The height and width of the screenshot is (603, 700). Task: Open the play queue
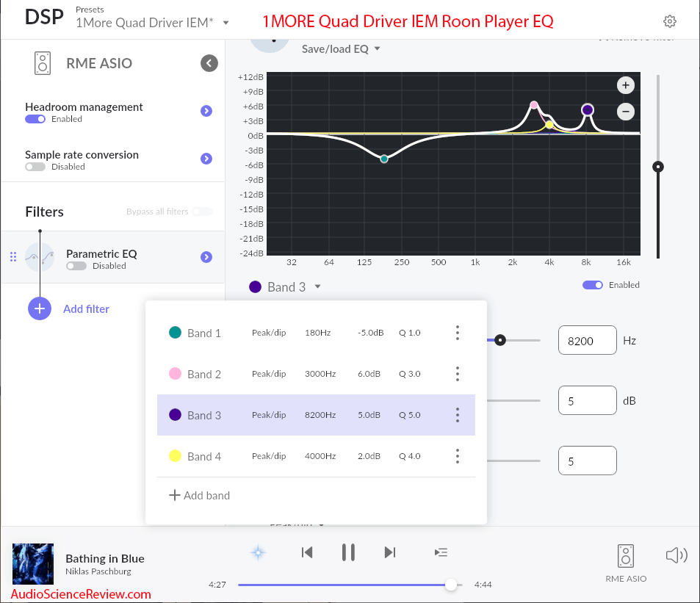tap(441, 552)
